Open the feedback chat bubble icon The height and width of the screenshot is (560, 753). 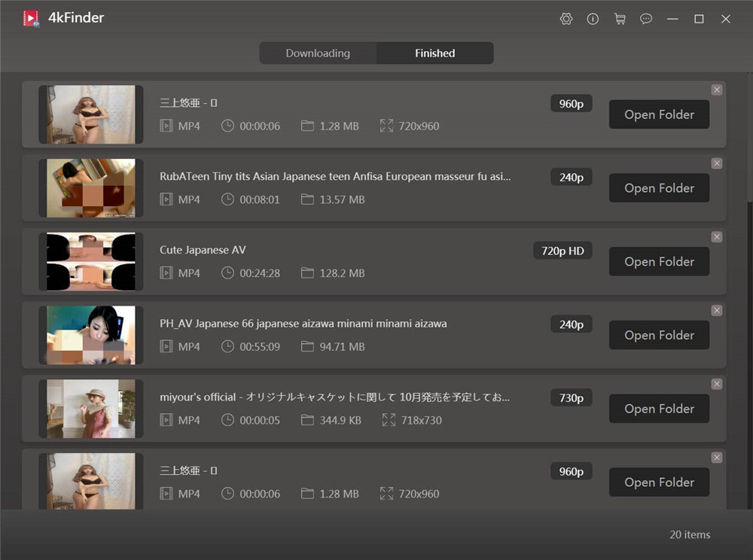[x=646, y=19]
